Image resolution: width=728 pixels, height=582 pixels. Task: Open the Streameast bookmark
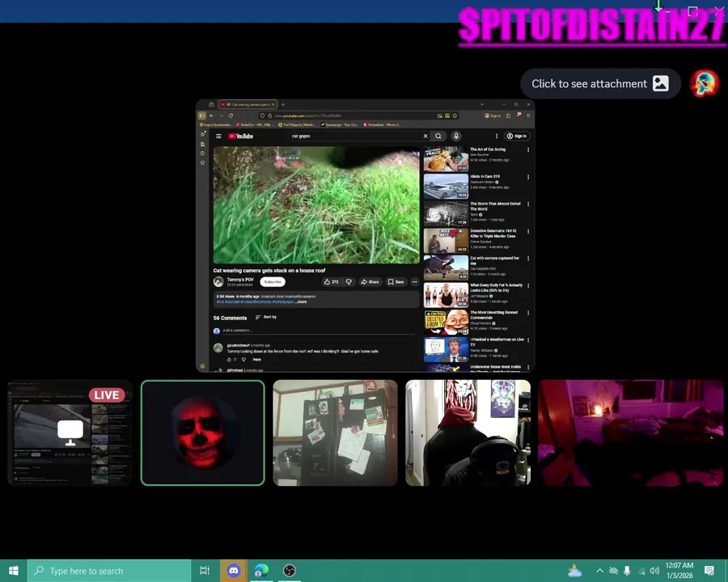point(382,124)
